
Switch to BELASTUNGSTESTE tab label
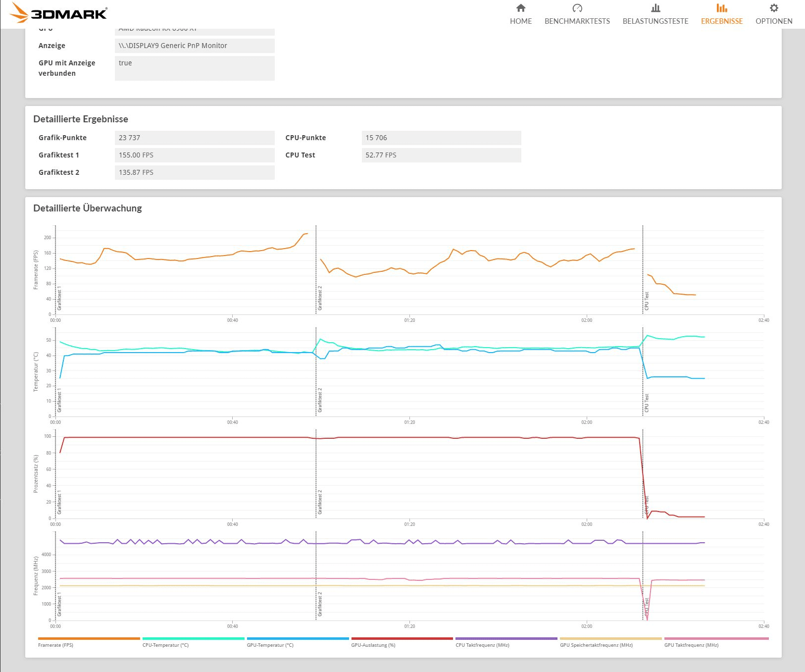[655, 21]
